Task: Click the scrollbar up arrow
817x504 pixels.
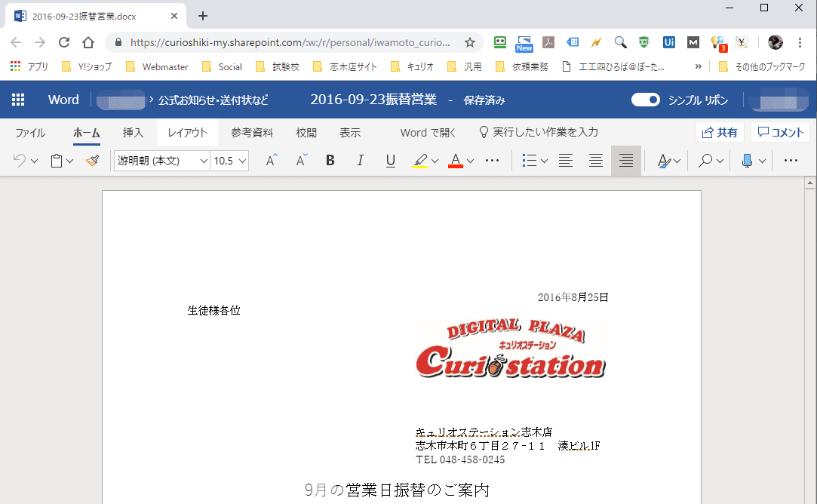Action: 809,183
